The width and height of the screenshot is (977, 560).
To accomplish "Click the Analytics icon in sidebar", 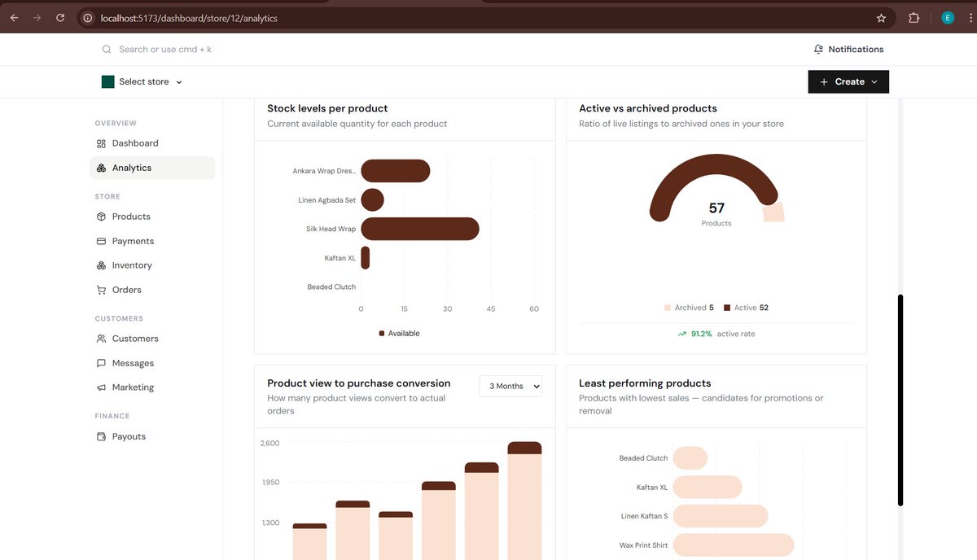I will point(101,168).
